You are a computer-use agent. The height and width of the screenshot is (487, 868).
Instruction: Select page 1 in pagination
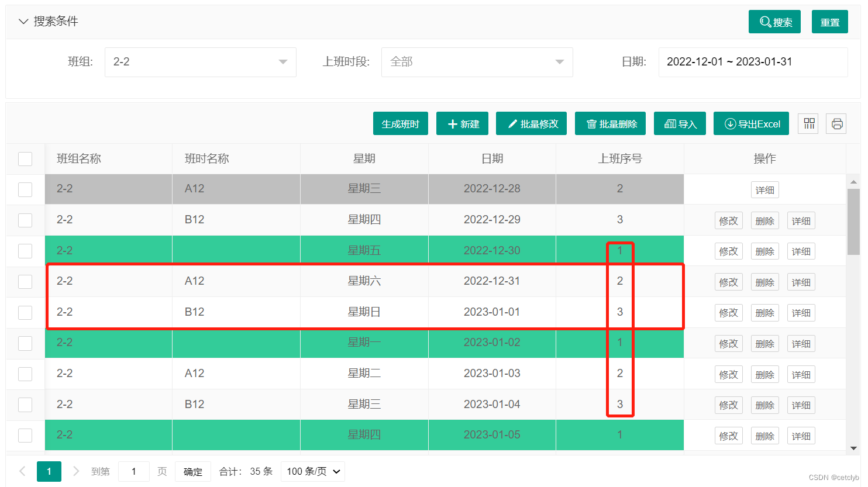click(49, 471)
